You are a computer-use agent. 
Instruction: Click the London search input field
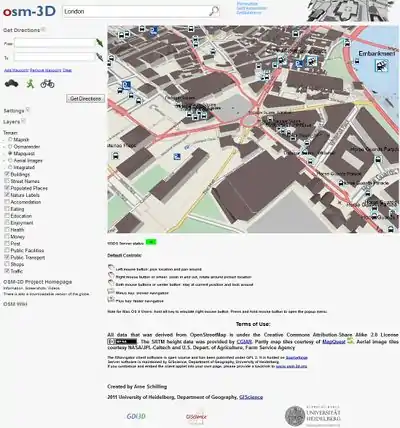[x=136, y=11]
